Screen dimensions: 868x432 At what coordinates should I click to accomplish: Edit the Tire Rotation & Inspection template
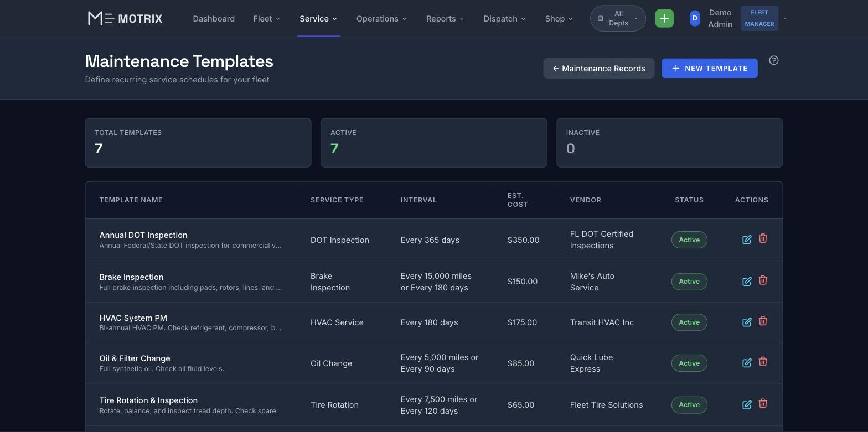pyautogui.click(x=747, y=405)
